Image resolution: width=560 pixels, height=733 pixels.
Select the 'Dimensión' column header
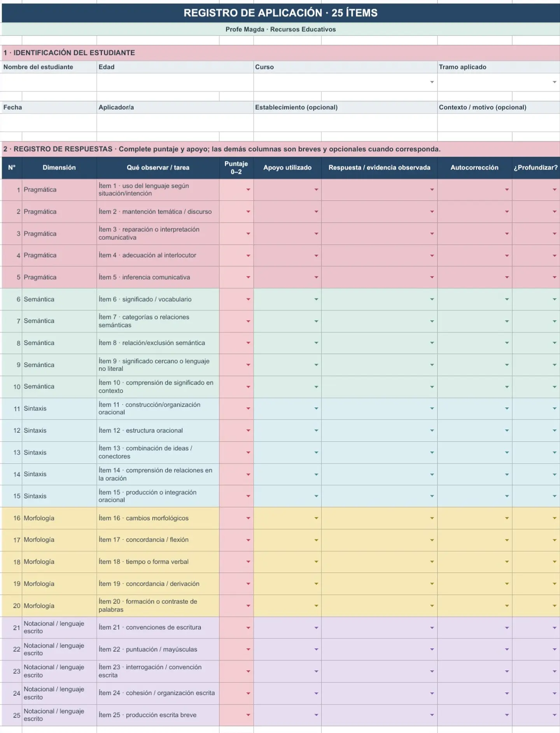[59, 168]
